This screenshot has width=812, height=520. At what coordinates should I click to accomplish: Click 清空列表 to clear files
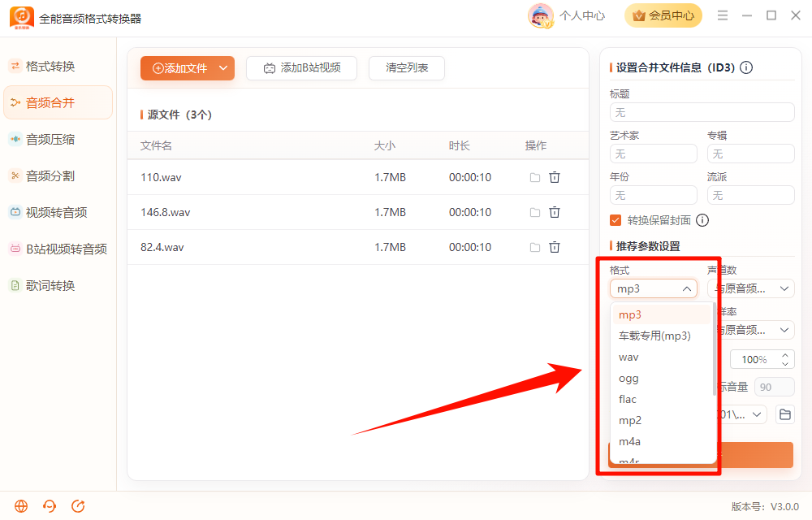pyautogui.click(x=407, y=68)
